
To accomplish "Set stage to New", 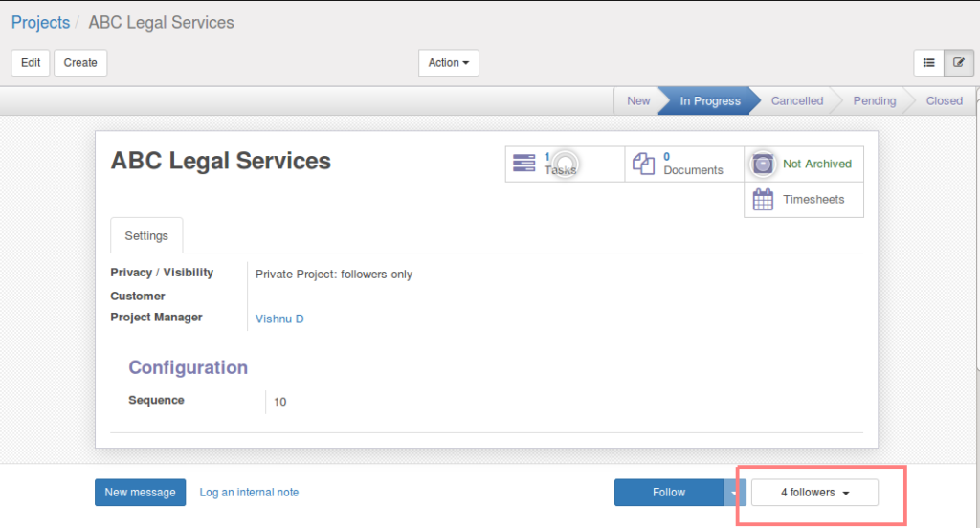I will (x=638, y=100).
